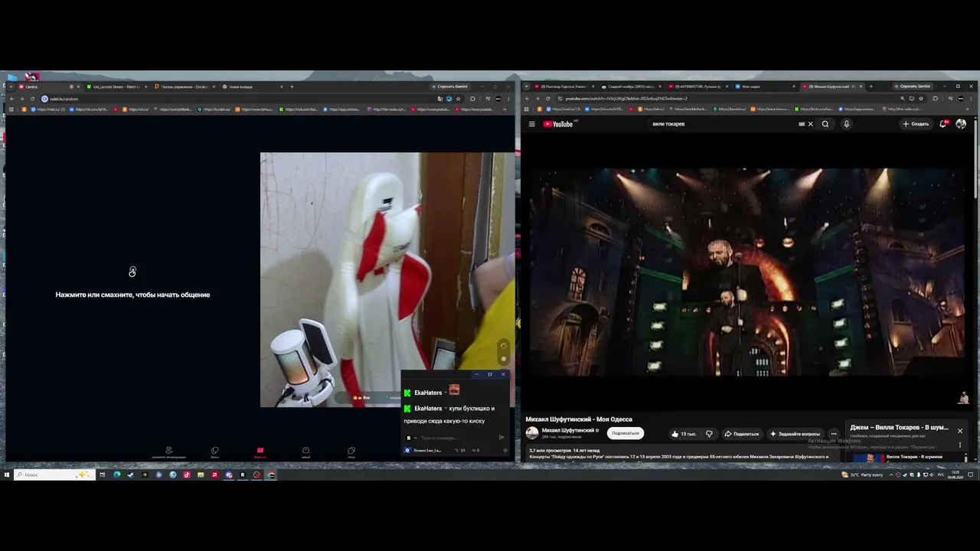Switch to the АНТИБИОТИК tab
Image resolution: width=980 pixels, height=551 pixels.
[x=698, y=86]
